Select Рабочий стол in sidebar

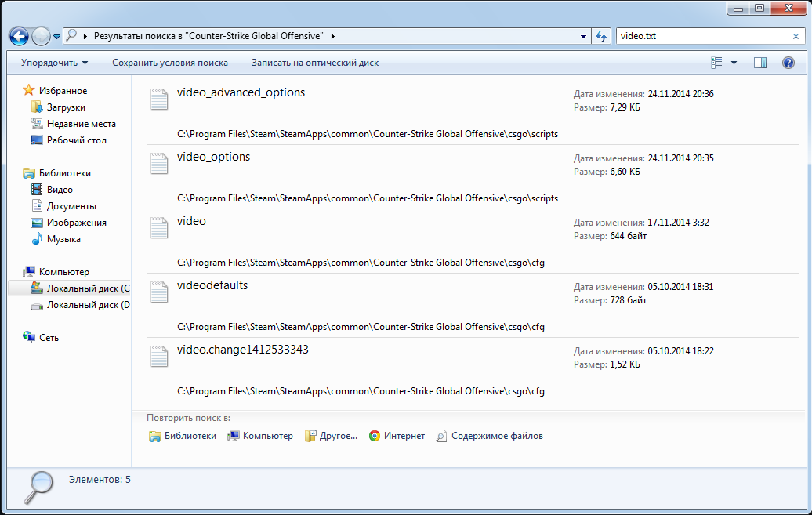[76, 140]
